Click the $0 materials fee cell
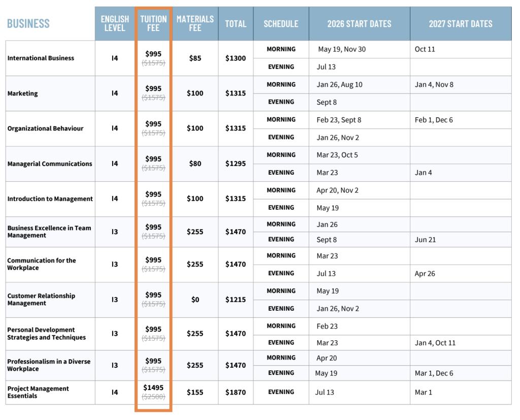Image resolution: width=520 pixels, height=420 pixels. click(195, 300)
